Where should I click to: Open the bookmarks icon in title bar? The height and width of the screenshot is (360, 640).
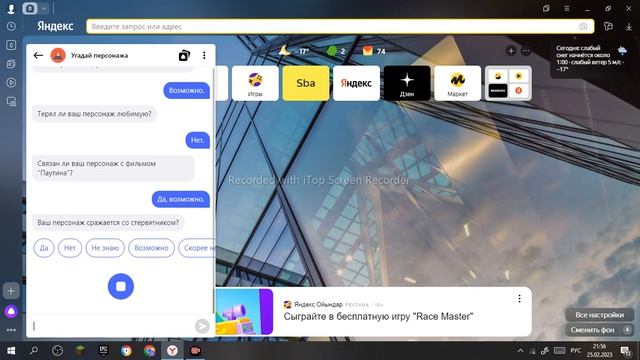(x=546, y=8)
